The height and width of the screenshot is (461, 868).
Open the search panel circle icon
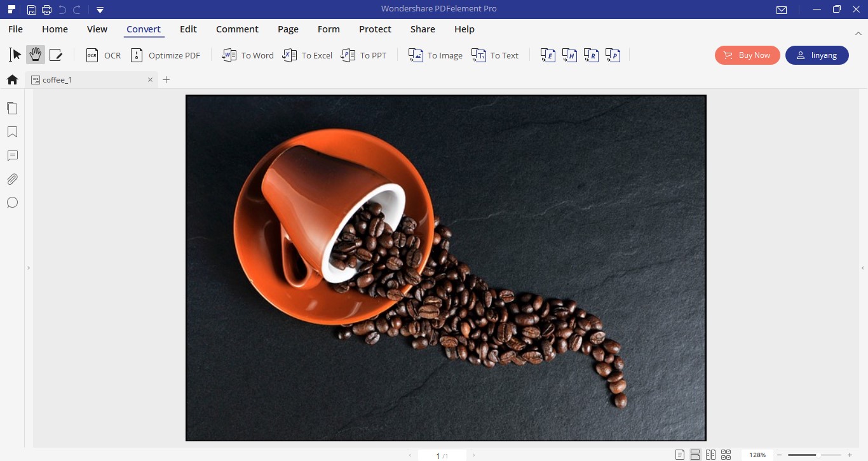pos(12,203)
